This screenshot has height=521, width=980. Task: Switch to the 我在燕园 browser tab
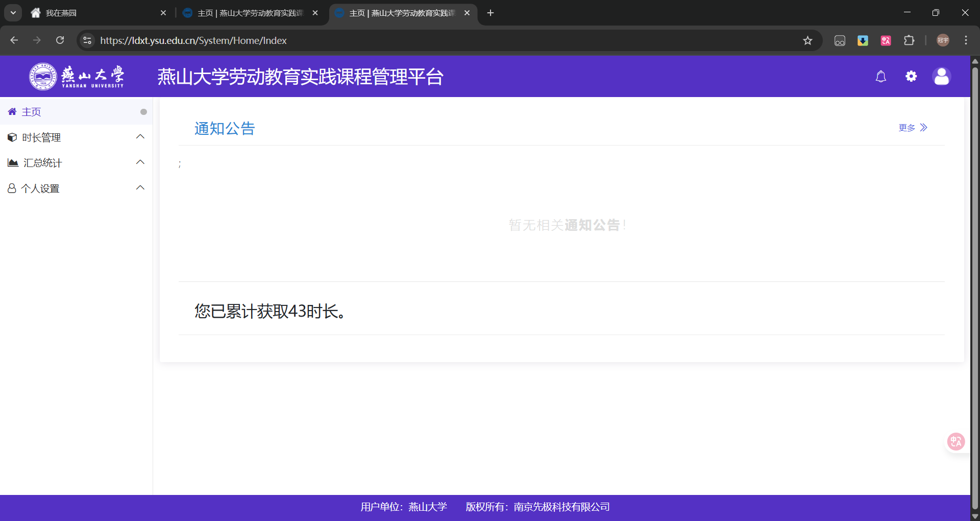click(77, 13)
